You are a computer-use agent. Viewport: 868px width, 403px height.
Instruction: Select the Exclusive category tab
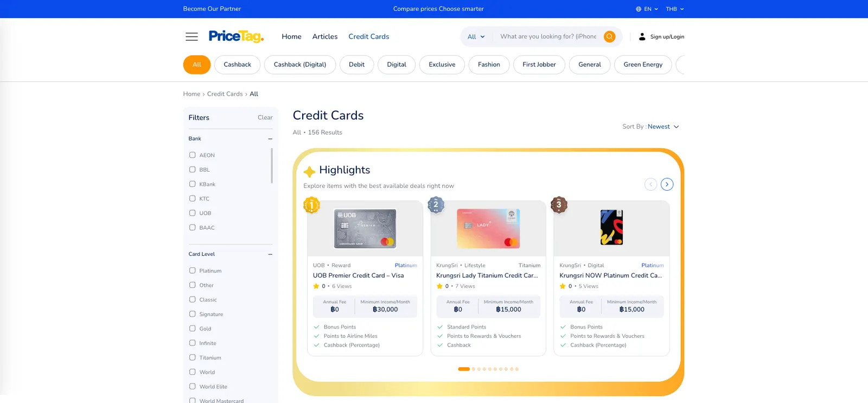pos(442,65)
